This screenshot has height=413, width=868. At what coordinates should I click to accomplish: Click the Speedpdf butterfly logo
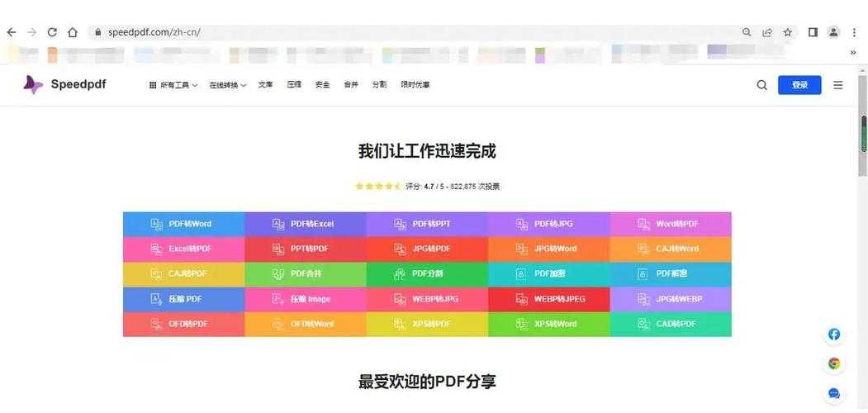click(x=33, y=84)
